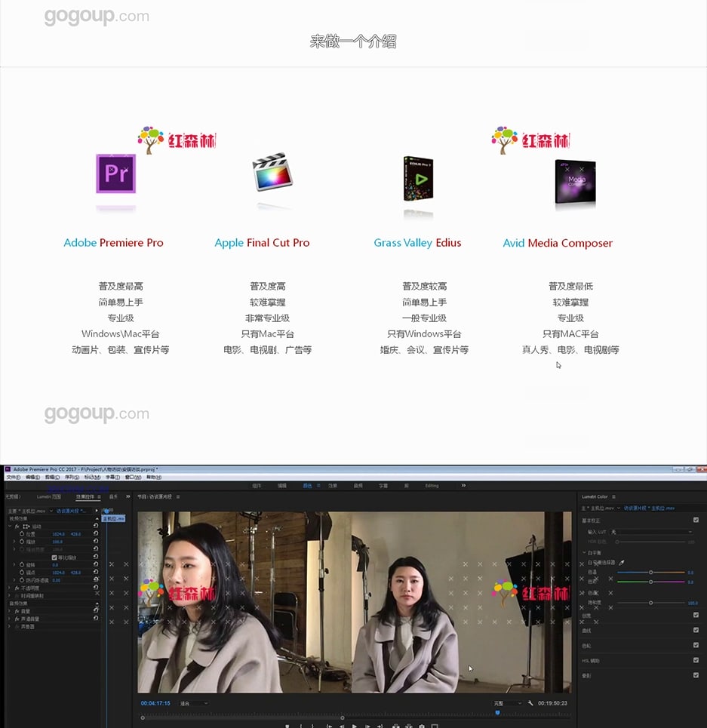Screen dimensions: 707x728
Task: Toggle the 等比缩放 (Uniform Scale) checkbox
Action: pos(54,558)
